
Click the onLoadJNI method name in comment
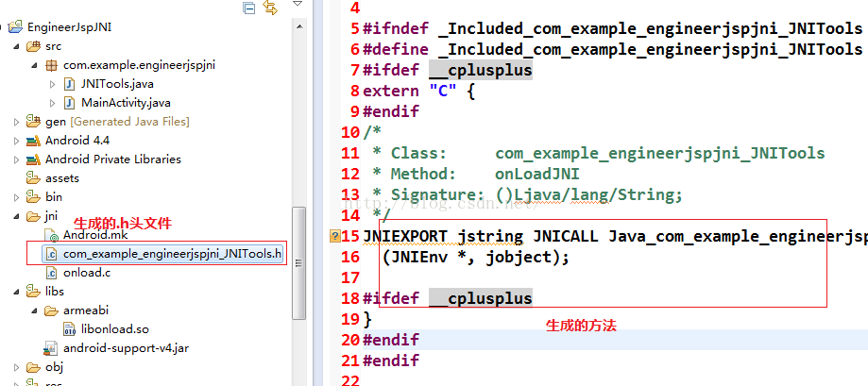point(537,175)
